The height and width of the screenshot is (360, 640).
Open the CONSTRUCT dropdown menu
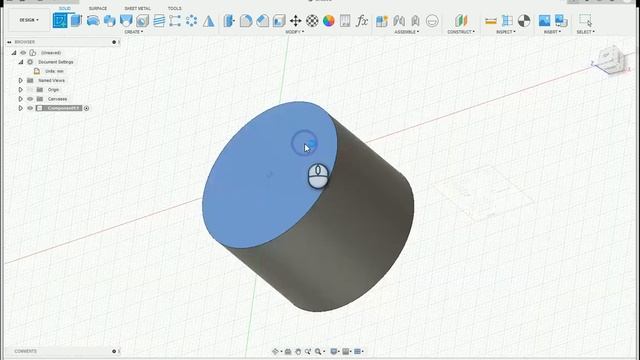click(461, 32)
